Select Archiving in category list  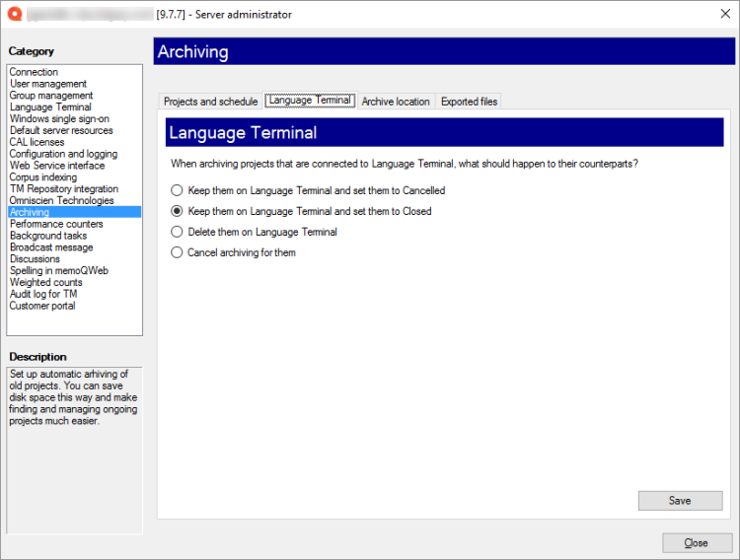pos(75,212)
